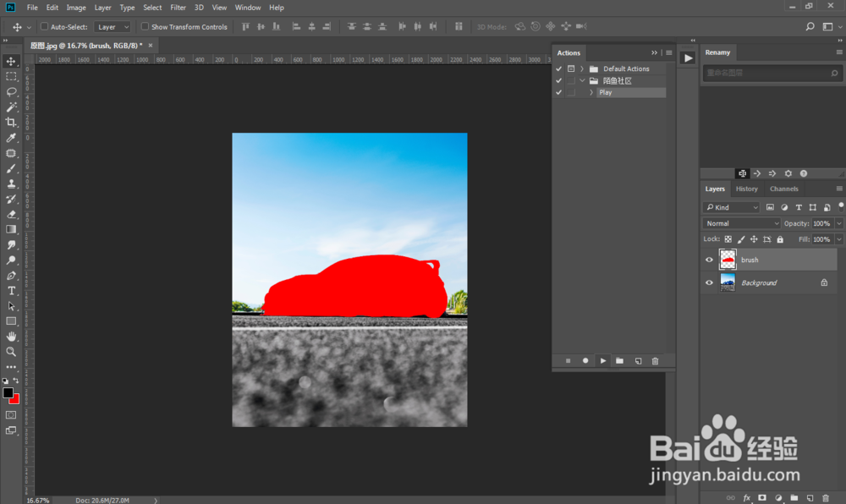Collapse the 陌鱼社区 action set
The image size is (846, 504).
pyautogui.click(x=582, y=81)
